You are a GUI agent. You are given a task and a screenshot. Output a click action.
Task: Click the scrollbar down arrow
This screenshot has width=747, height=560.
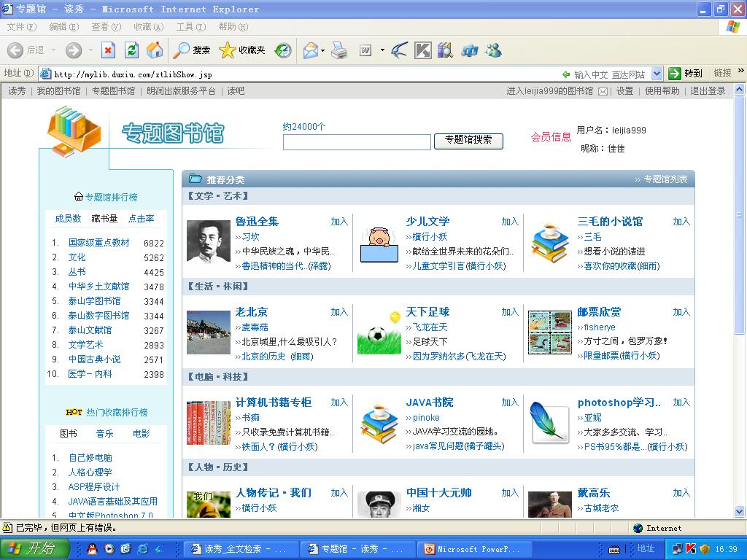point(740,512)
